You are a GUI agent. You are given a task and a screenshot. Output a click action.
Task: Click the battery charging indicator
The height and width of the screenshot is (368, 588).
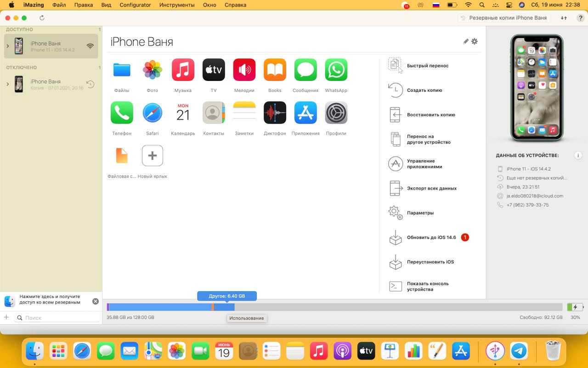575,307
